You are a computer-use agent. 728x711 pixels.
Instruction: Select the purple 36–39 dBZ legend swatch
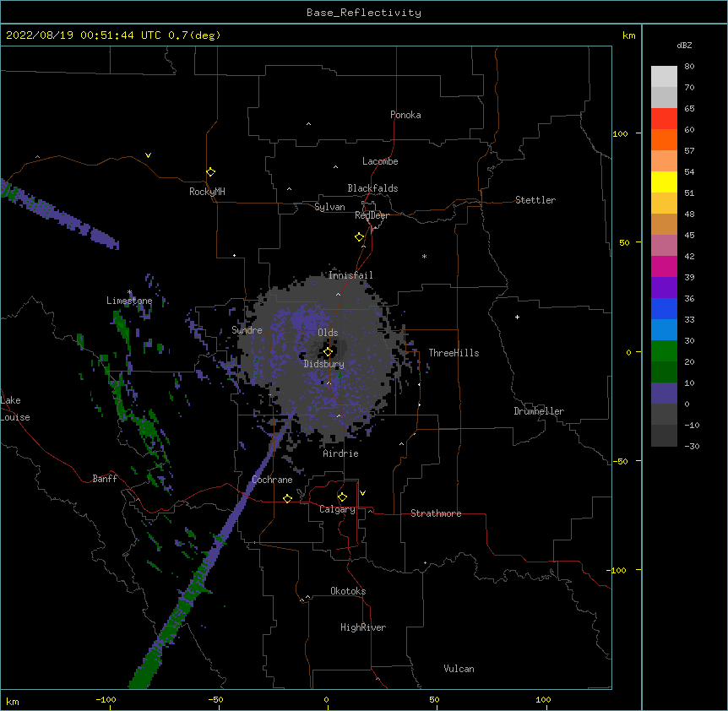(664, 288)
